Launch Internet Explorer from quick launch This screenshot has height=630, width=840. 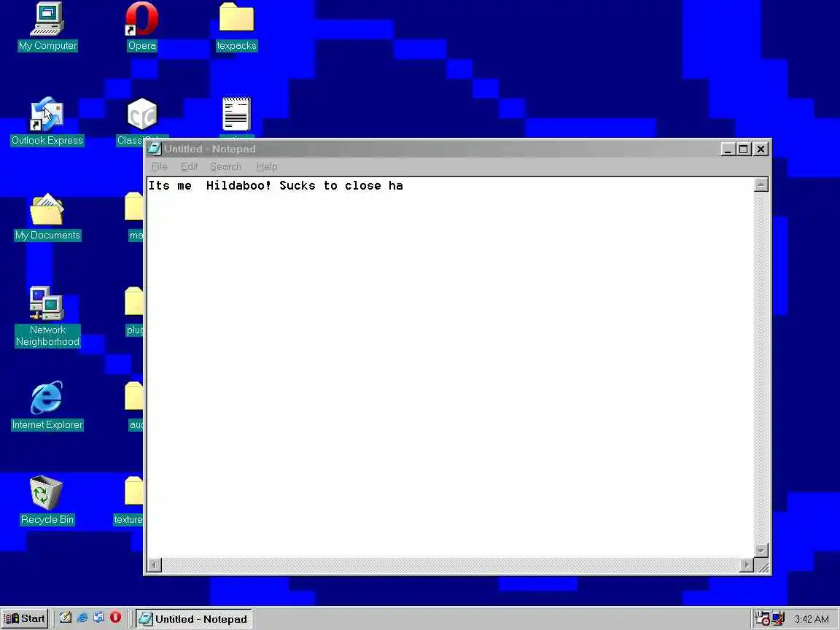pos(82,618)
